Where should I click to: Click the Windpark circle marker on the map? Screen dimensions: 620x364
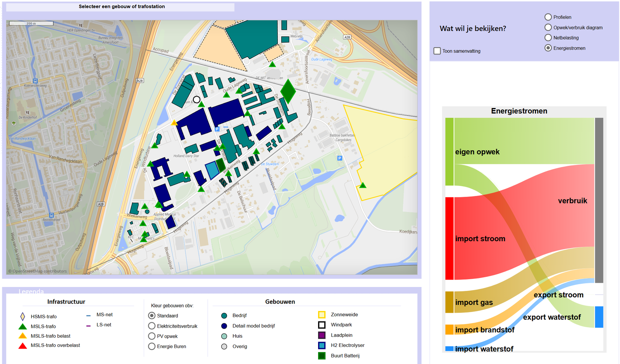coord(196,100)
